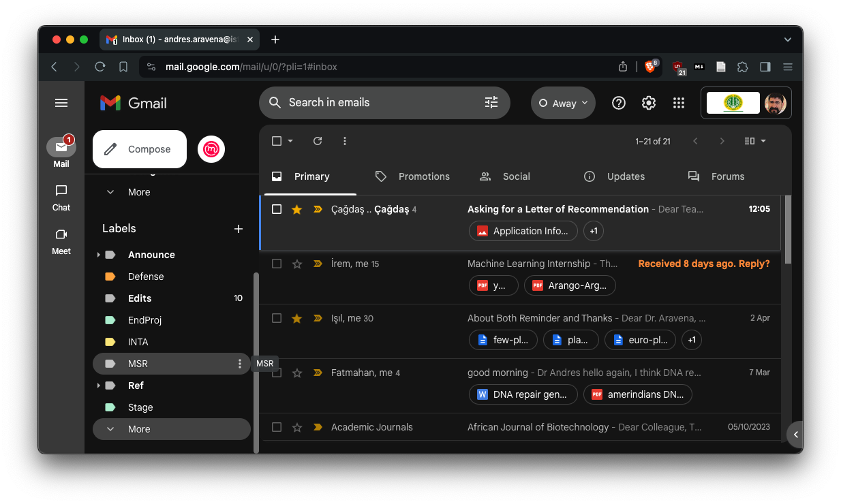The height and width of the screenshot is (504, 841).
Task: Show search options filter icon
Action: 491,103
